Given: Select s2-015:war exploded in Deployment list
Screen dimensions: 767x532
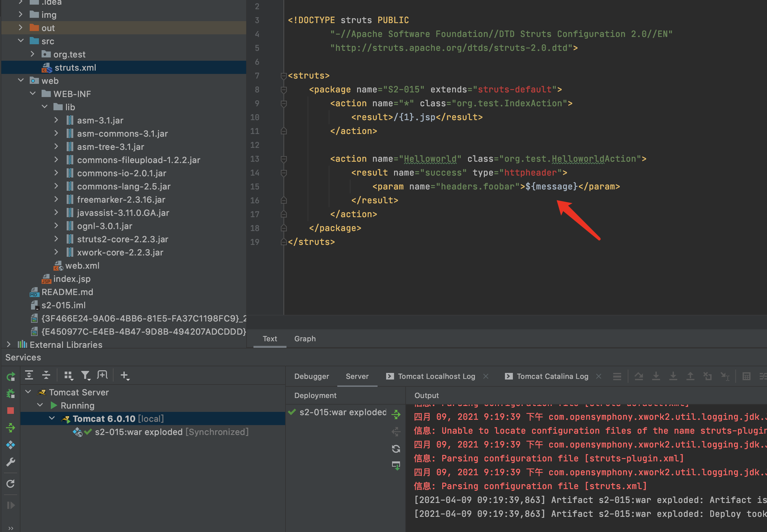Looking at the screenshot, I should pos(343,412).
